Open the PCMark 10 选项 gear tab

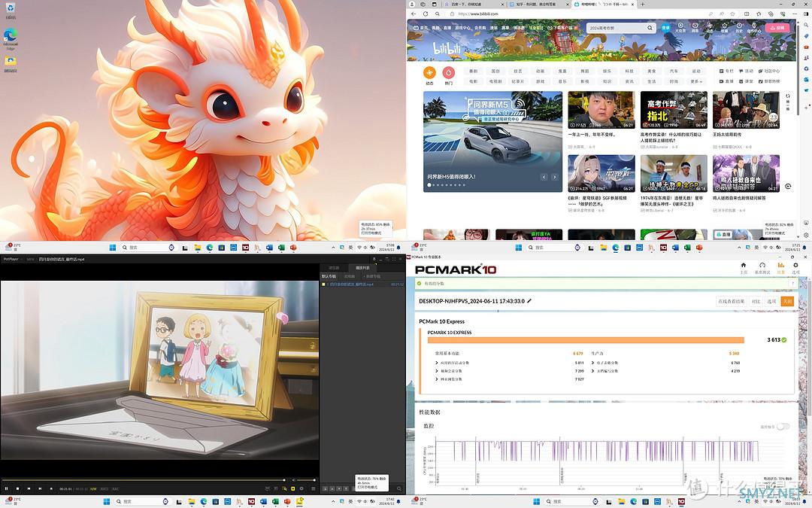[796, 267]
